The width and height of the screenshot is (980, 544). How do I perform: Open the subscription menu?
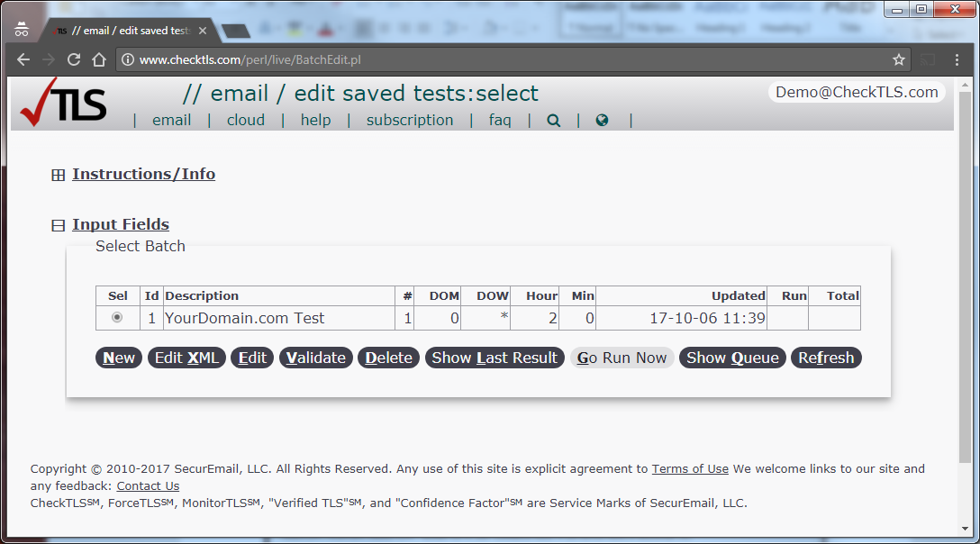coord(410,120)
